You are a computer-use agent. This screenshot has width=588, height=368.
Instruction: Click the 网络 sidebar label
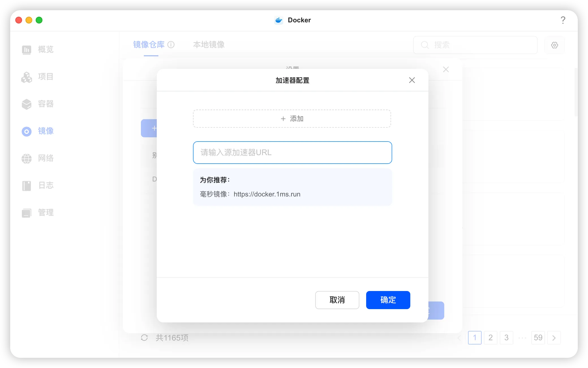(46, 158)
